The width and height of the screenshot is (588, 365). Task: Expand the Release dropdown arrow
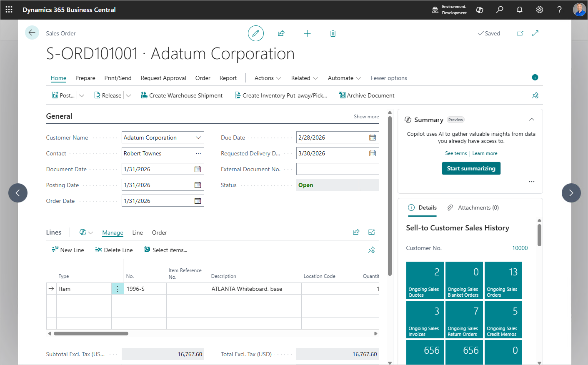[128, 95]
